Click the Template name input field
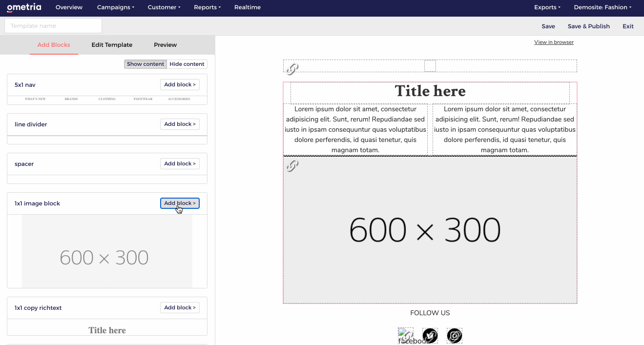This screenshot has height=345, width=644. [x=53, y=26]
